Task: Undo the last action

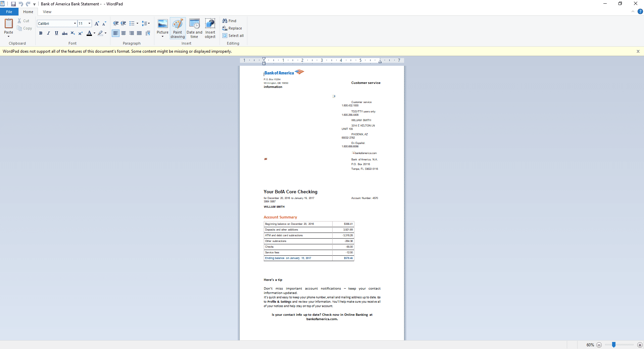Action: [21, 4]
